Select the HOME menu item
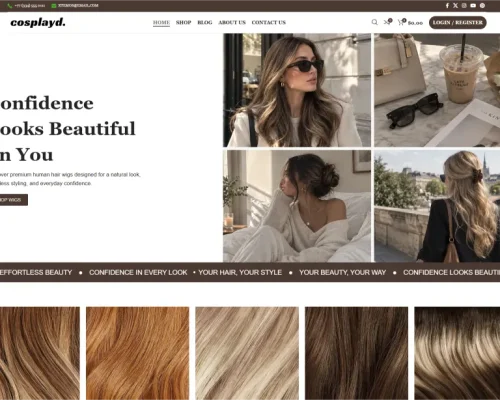This screenshot has height=400, width=500. (x=161, y=22)
